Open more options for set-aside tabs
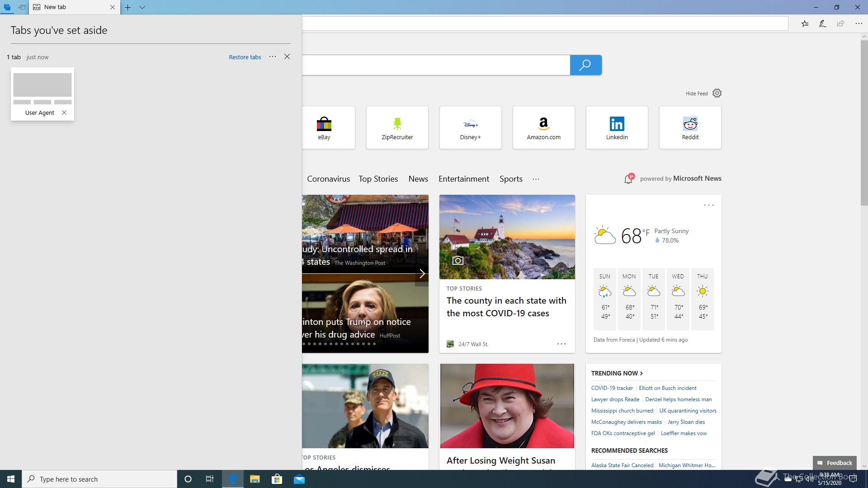Screen dimensions: 868x488 click(x=273, y=56)
